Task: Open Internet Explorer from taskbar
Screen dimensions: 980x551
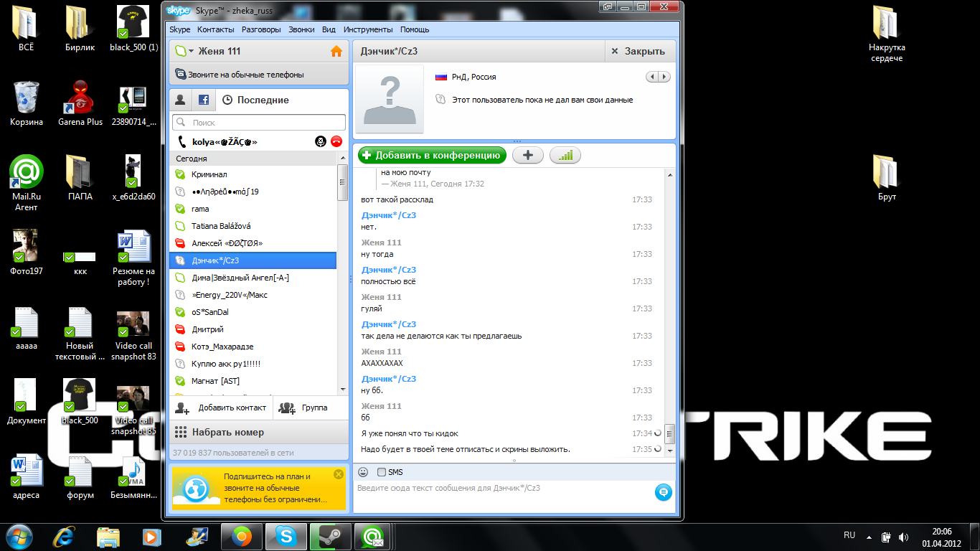Action: click(x=65, y=536)
